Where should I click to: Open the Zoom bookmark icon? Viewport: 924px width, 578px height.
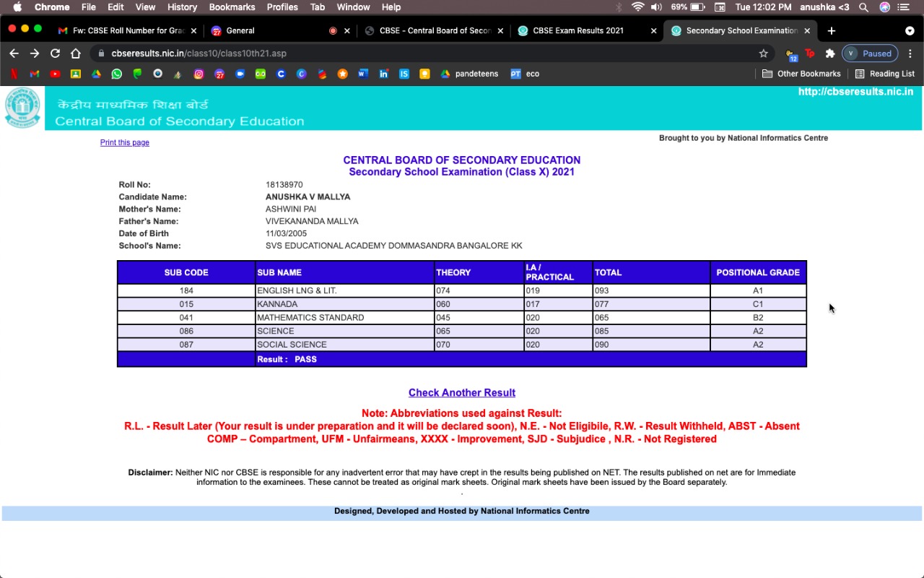click(240, 74)
